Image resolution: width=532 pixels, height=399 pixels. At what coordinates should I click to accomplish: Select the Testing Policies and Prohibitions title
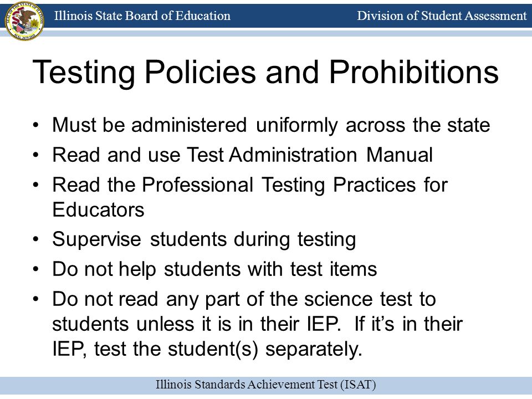[265, 72]
